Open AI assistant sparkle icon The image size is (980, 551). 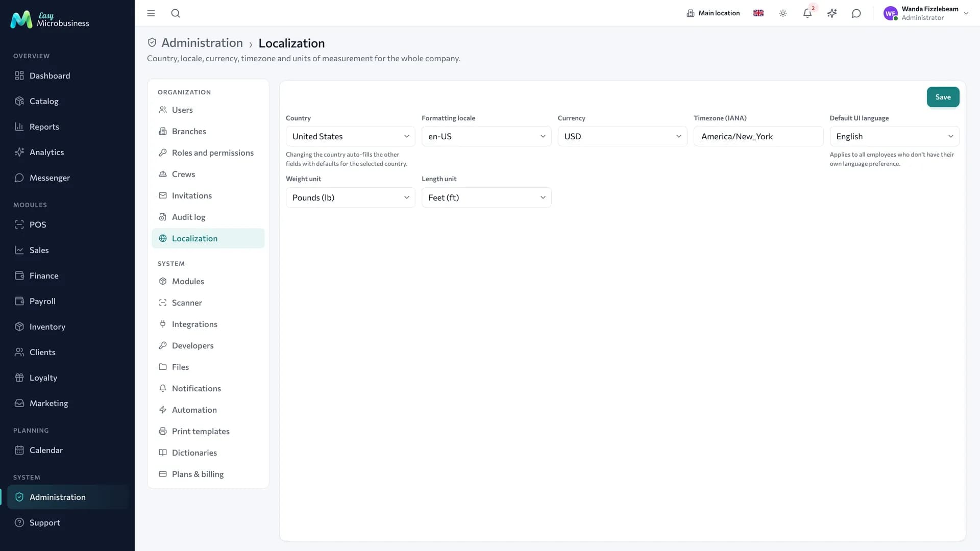[832, 13]
